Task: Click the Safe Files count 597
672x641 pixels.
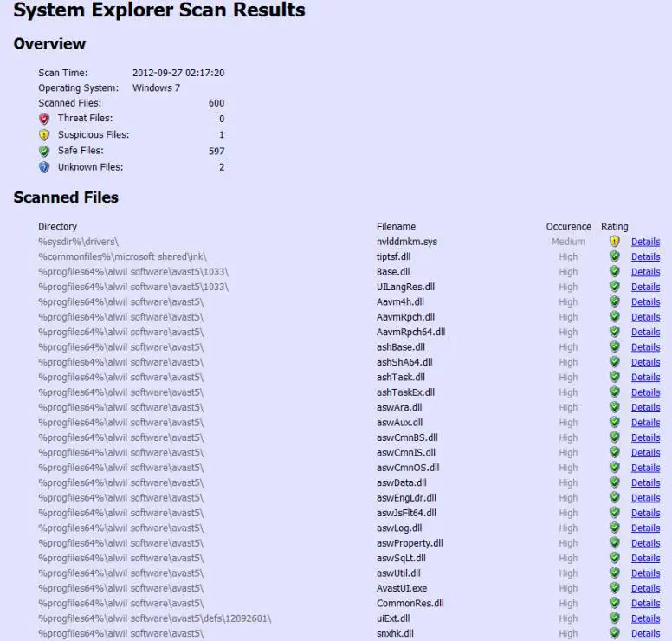Action: point(216,152)
